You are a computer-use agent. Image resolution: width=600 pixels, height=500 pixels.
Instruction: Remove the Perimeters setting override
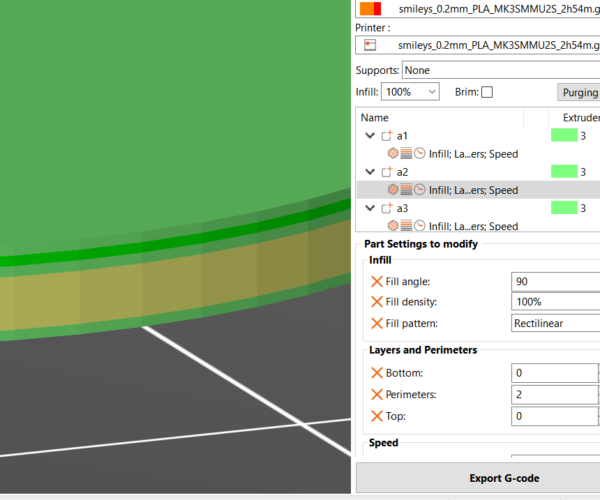tap(376, 394)
